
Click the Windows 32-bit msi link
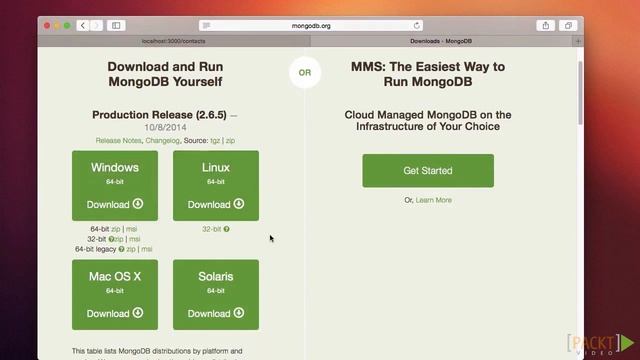[135, 239]
